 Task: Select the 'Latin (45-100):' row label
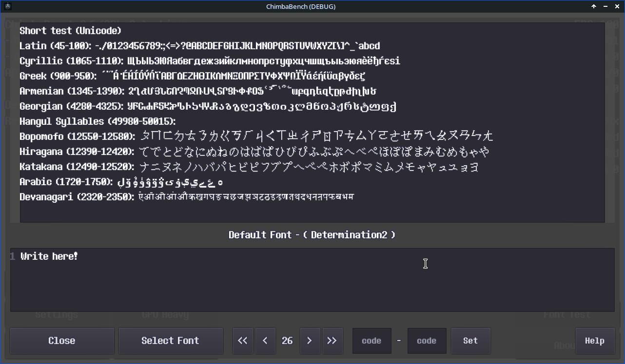(x=56, y=46)
